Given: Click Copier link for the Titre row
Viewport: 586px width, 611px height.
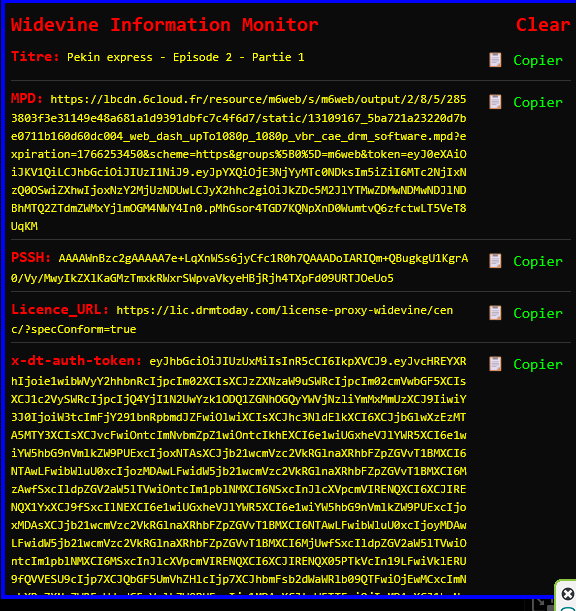Looking at the screenshot, I should coord(538,60).
